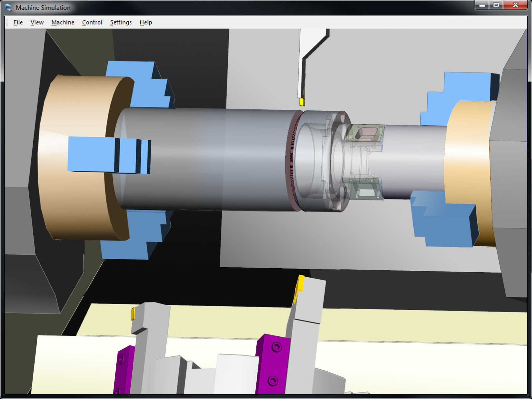Open the File menu
532x399 pixels.
coord(18,22)
